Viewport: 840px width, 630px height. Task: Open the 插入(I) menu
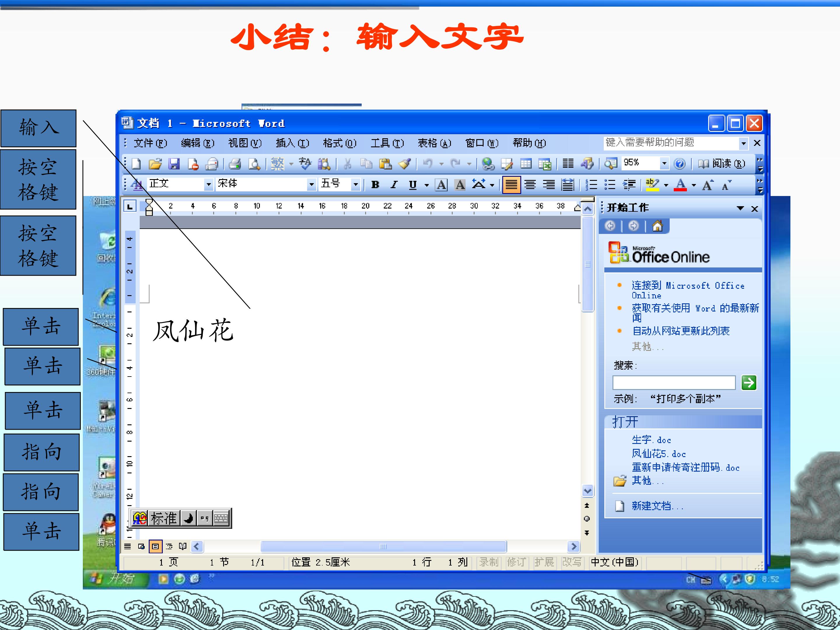(293, 143)
